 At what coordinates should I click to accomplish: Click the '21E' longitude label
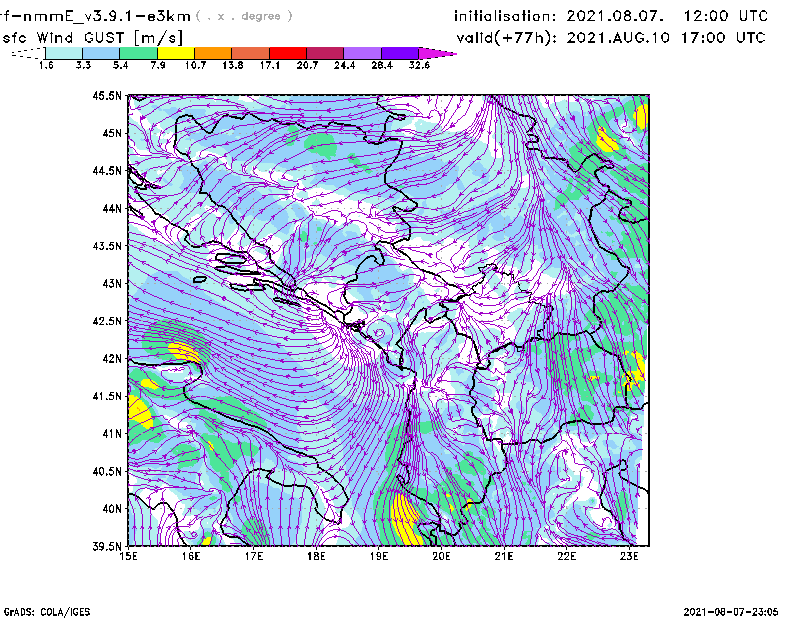click(x=504, y=556)
